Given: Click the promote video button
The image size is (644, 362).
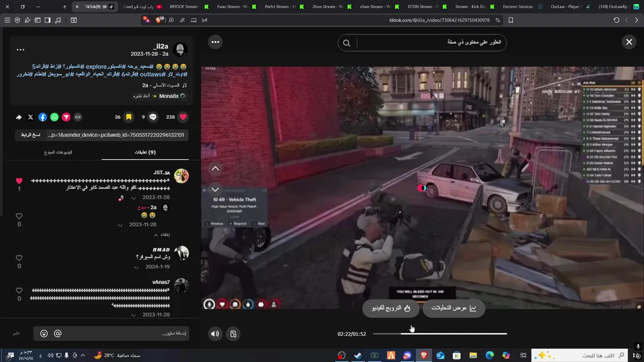Looking at the screenshot, I should pos(391,308).
